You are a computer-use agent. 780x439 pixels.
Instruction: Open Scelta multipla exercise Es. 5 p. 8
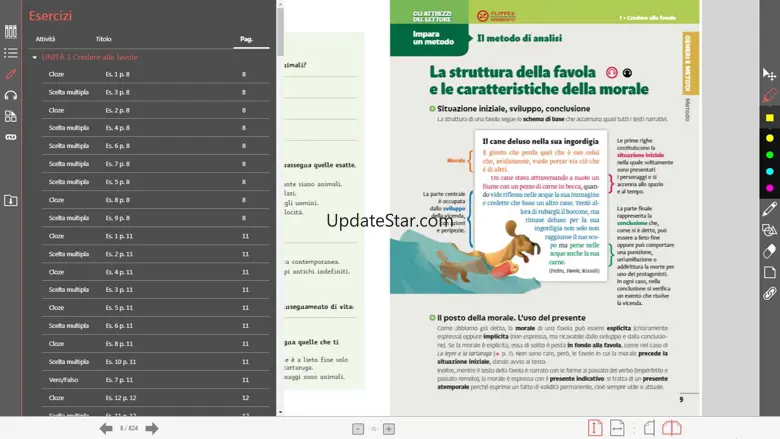pos(156,182)
